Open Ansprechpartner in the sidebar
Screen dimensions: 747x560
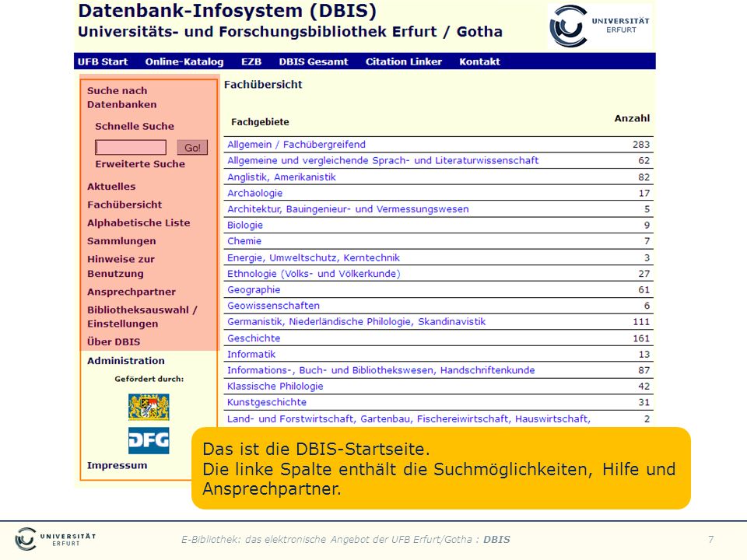(132, 292)
